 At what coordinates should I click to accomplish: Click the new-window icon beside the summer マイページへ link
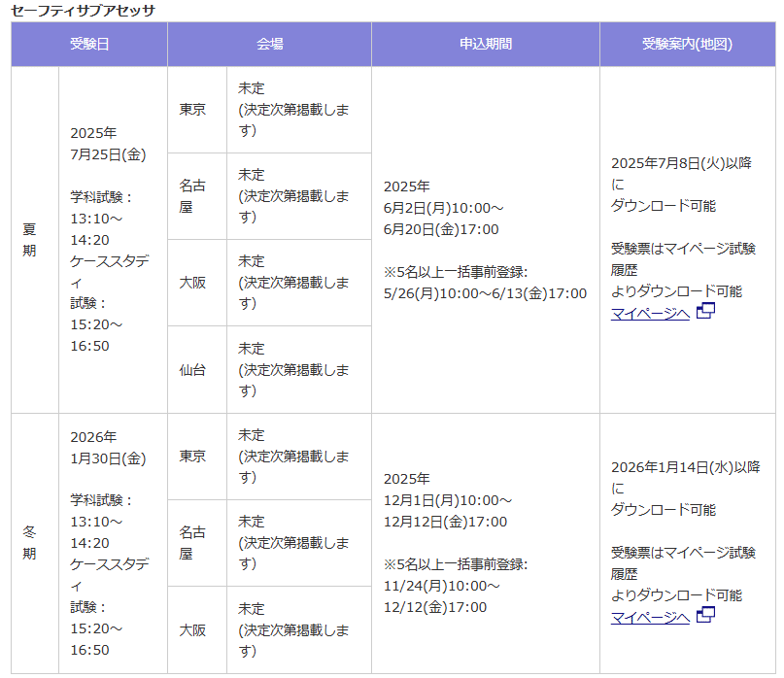point(706,313)
